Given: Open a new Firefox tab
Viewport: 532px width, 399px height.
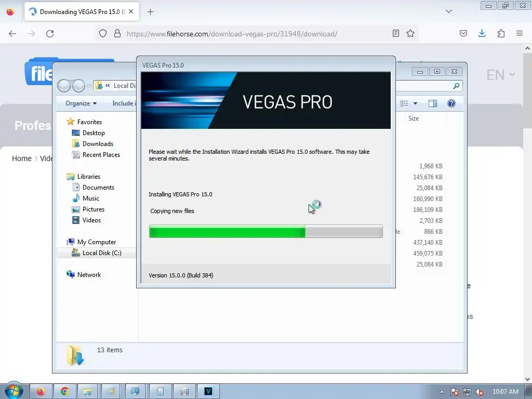Looking at the screenshot, I should [151, 12].
